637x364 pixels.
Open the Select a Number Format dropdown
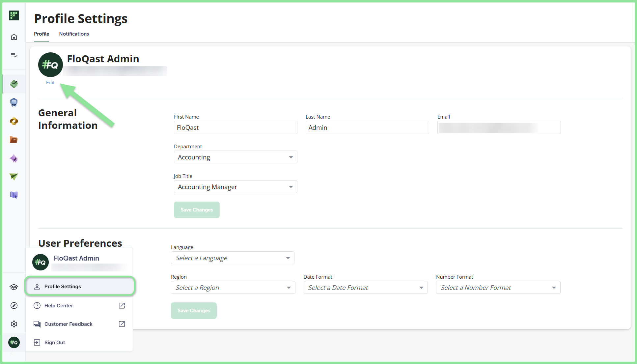point(498,288)
